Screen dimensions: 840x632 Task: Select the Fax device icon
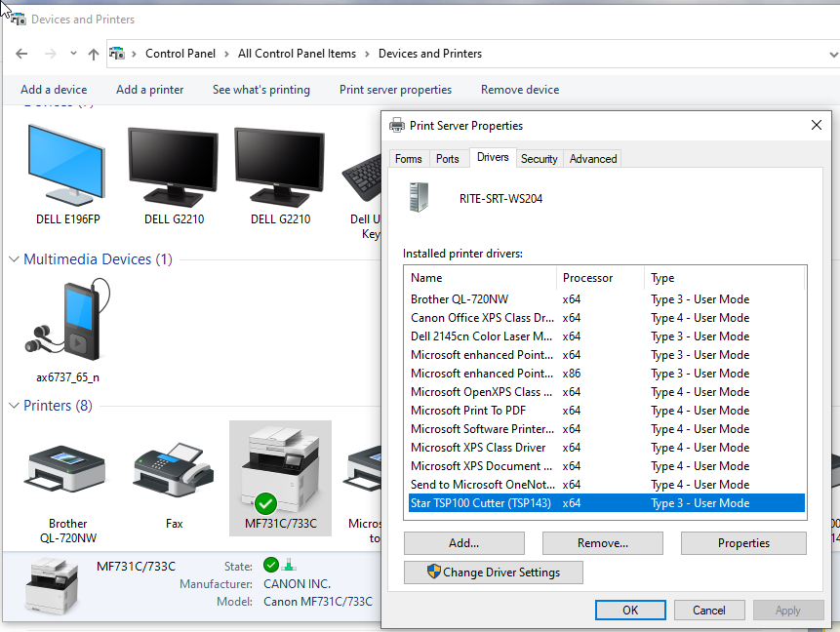pyautogui.click(x=174, y=470)
